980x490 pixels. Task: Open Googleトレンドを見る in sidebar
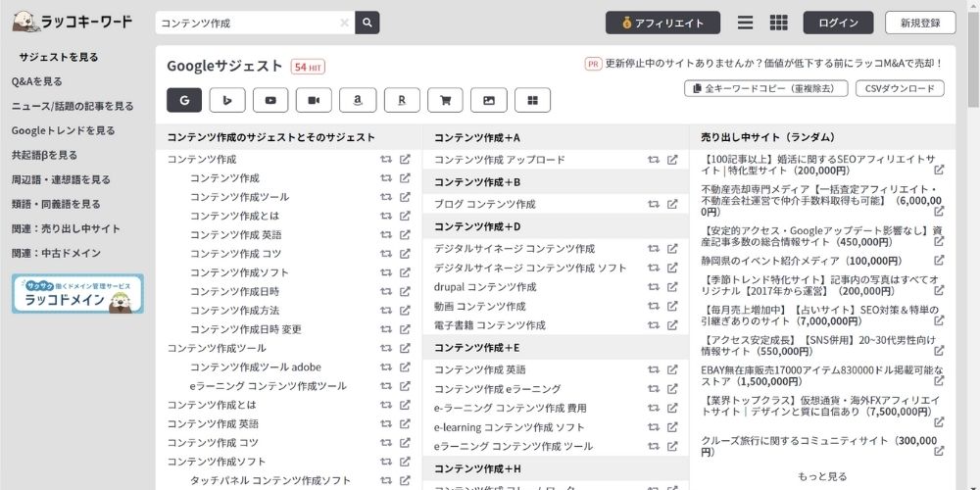click(x=63, y=130)
